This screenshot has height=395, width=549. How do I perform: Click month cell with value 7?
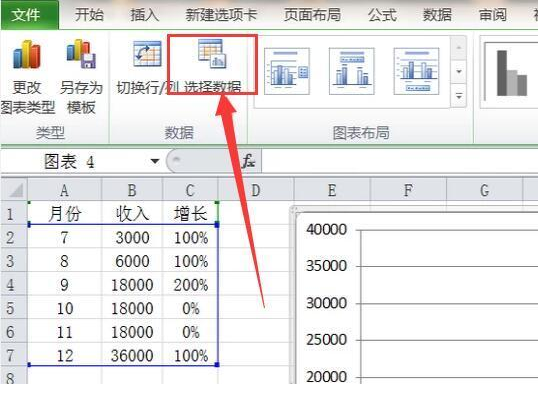(x=64, y=237)
